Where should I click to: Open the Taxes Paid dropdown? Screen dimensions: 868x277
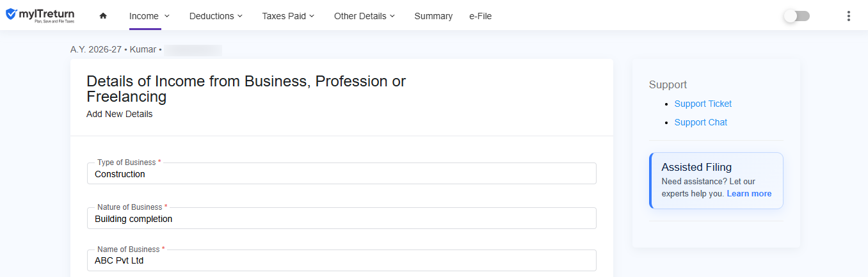[289, 16]
